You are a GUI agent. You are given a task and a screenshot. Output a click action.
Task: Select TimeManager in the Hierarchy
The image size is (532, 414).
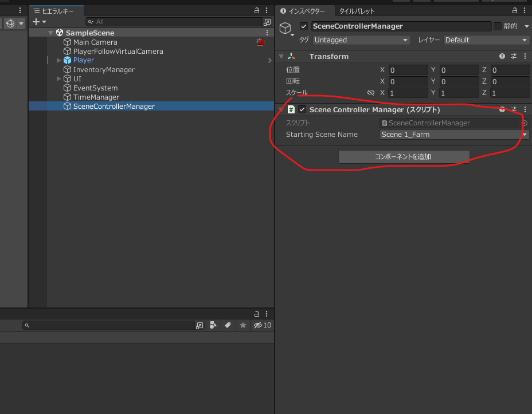point(96,97)
